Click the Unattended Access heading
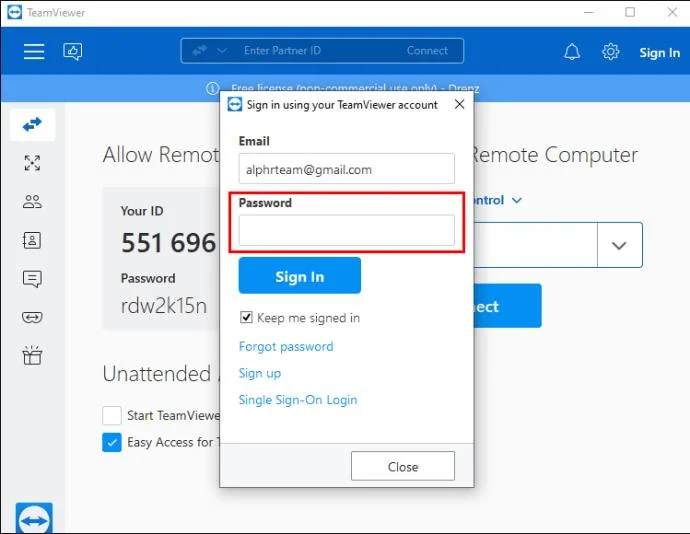690x534 pixels. 161,374
